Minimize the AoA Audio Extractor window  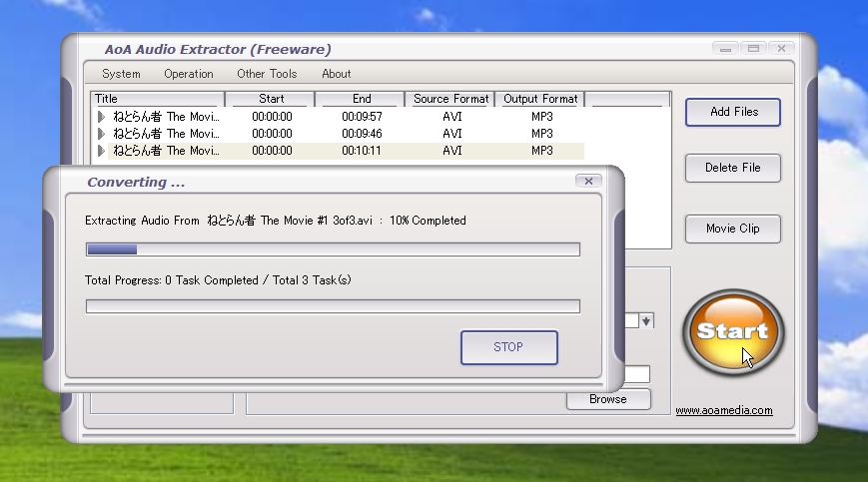point(725,49)
